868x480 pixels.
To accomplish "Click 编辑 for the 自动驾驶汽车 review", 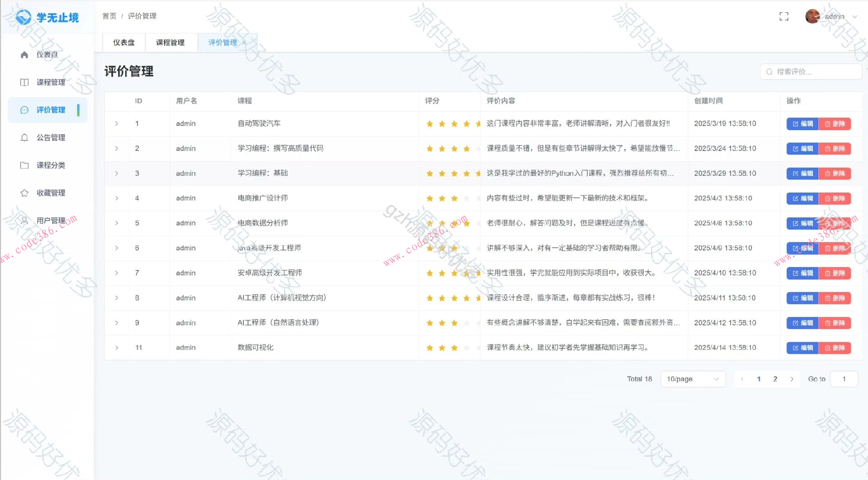I will pos(802,123).
